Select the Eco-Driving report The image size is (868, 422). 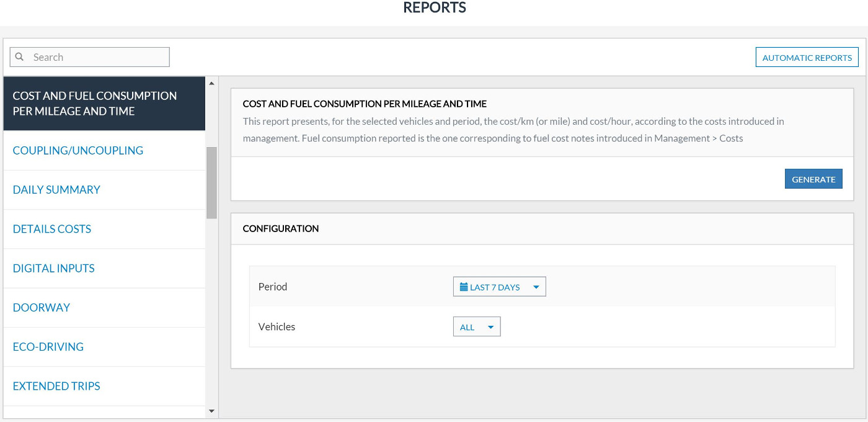(48, 346)
